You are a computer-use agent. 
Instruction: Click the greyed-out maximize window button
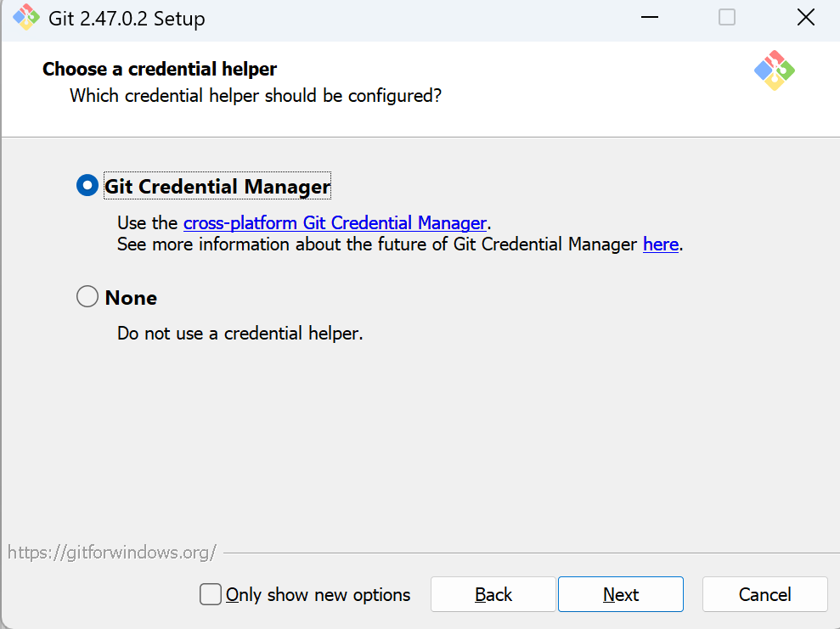727,18
